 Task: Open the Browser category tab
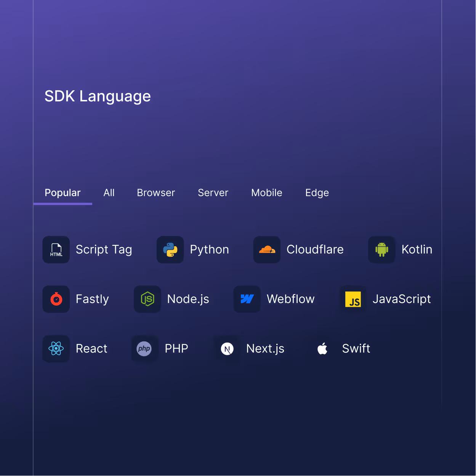tap(156, 192)
